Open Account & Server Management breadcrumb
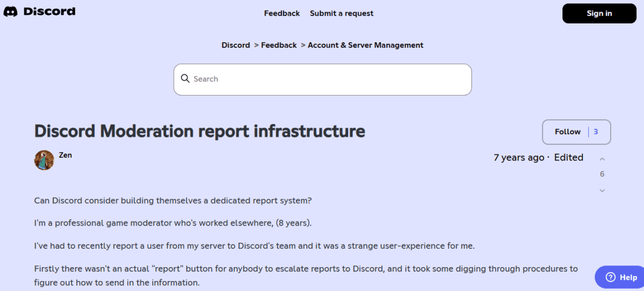The width and height of the screenshot is (644, 291). point(365,45)
